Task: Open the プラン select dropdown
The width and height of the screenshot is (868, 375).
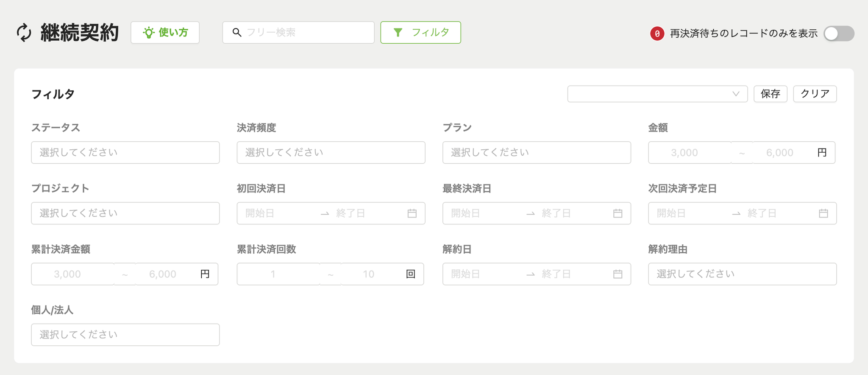Action: click(537, 153)
